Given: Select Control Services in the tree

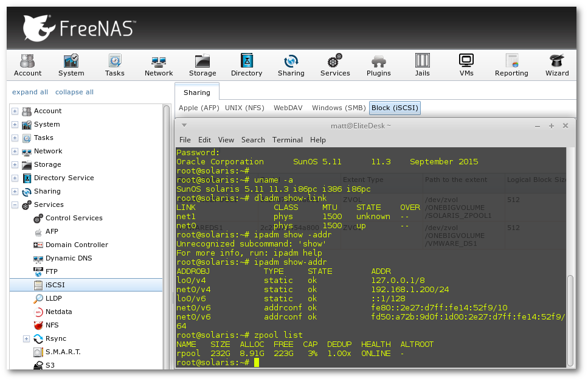Looking at the screenshot, I should pos(74,218).
